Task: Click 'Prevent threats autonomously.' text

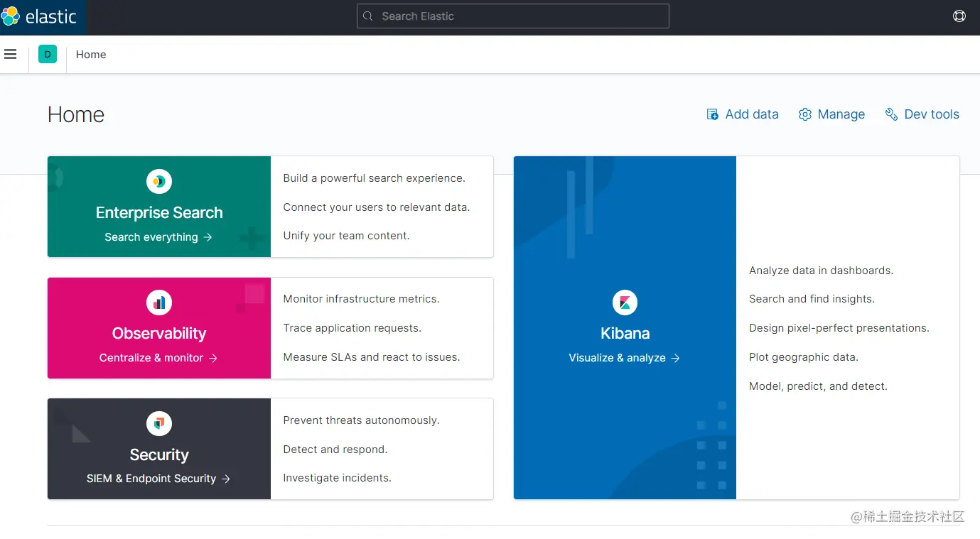Action: click(x=362, y=420)
